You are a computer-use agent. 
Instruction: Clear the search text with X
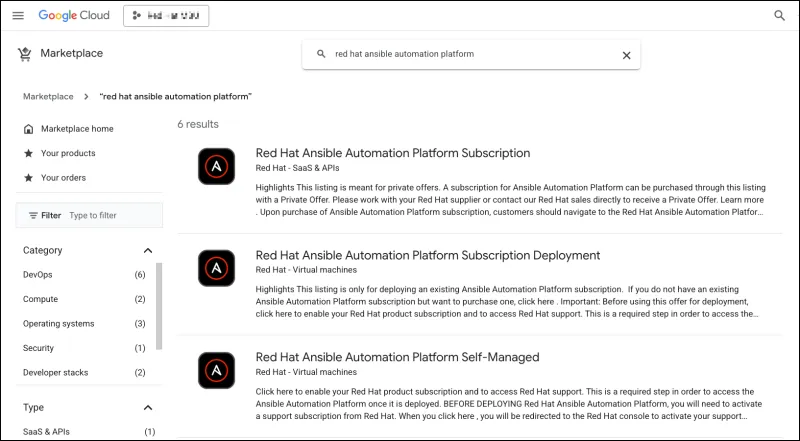(627, 55)
